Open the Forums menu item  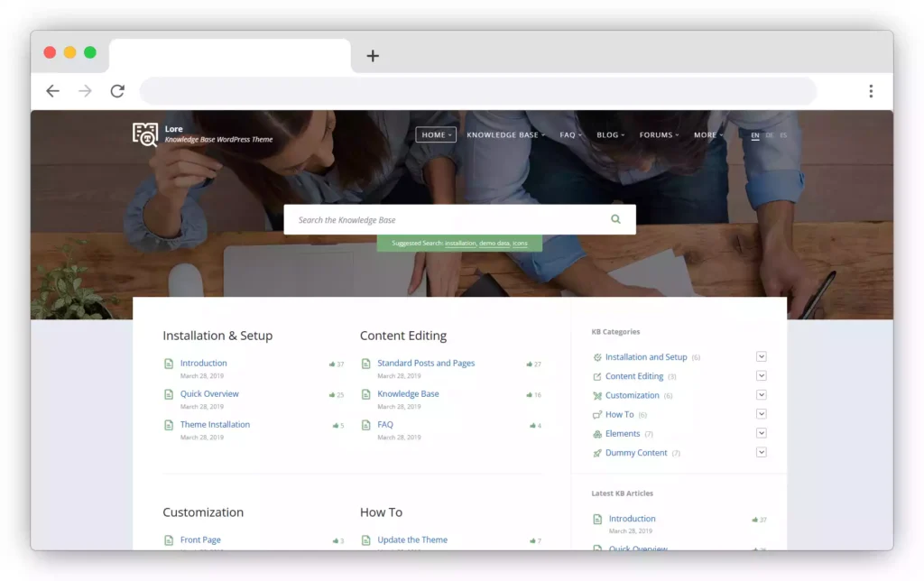point(659,135)
